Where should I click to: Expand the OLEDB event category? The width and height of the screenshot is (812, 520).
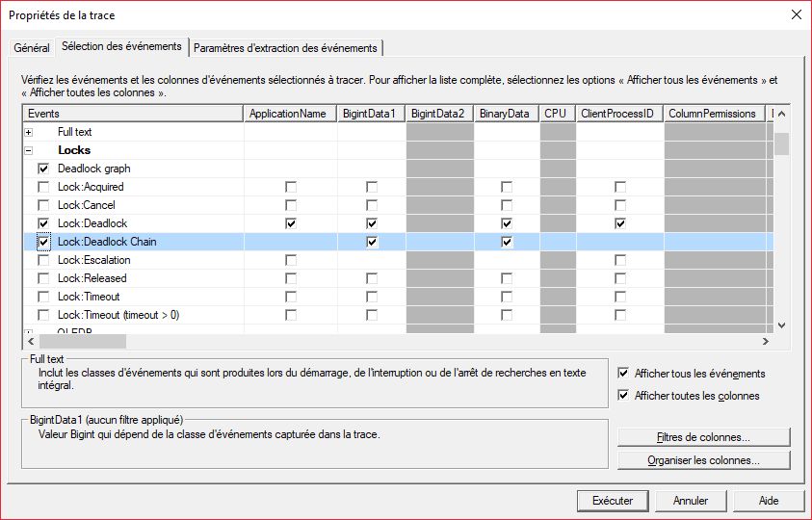tap(28, 331)
